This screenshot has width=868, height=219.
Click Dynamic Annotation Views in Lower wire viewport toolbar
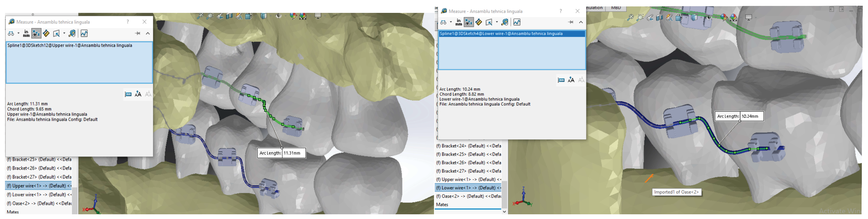tap(669, 18)
